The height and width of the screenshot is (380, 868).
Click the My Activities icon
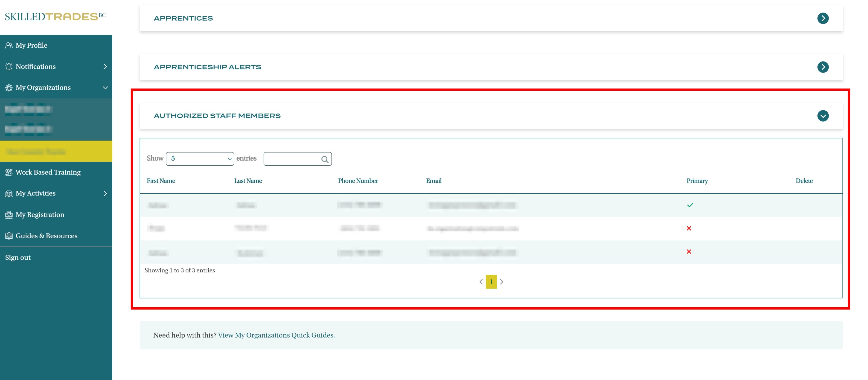click(9, 193)
